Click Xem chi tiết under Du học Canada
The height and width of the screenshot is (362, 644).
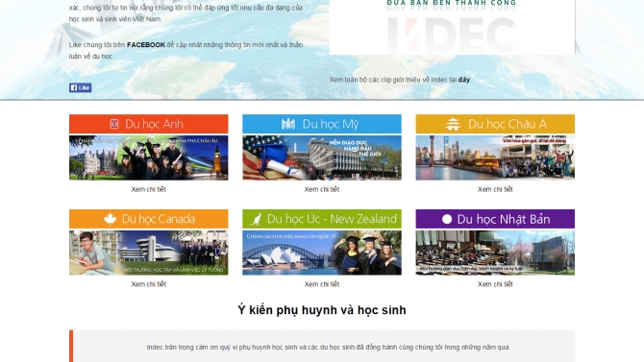coord(148,284)
